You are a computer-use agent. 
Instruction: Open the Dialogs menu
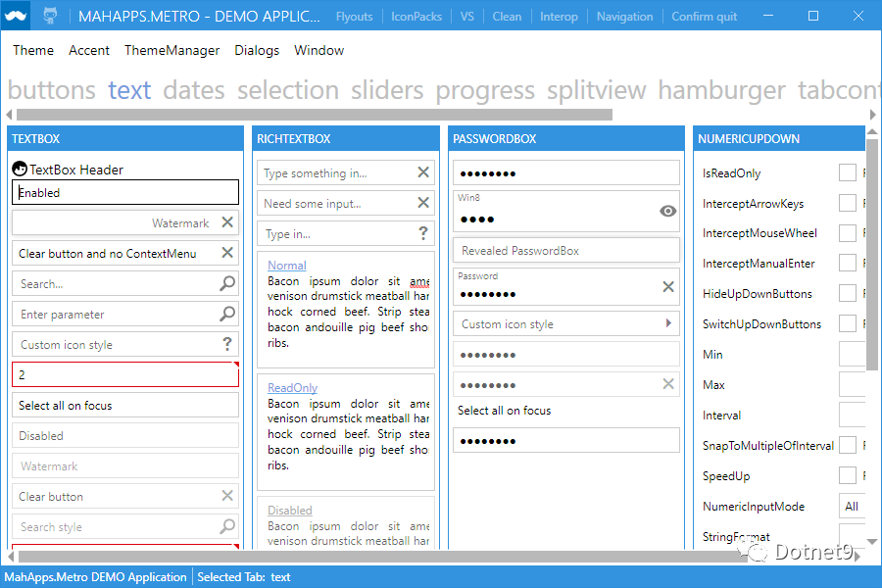click(x=257, y=50)
